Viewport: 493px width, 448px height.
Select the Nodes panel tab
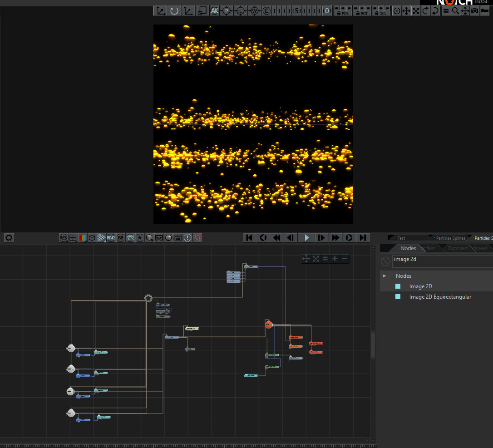[408, 248]
